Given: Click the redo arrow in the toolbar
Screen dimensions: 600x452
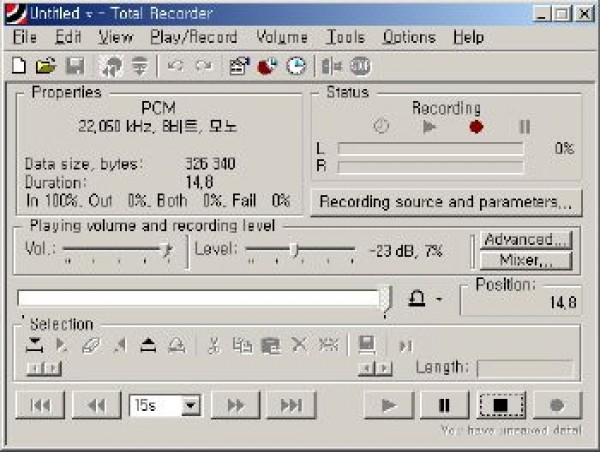Looking at the screenshot, I should point(204,66).
